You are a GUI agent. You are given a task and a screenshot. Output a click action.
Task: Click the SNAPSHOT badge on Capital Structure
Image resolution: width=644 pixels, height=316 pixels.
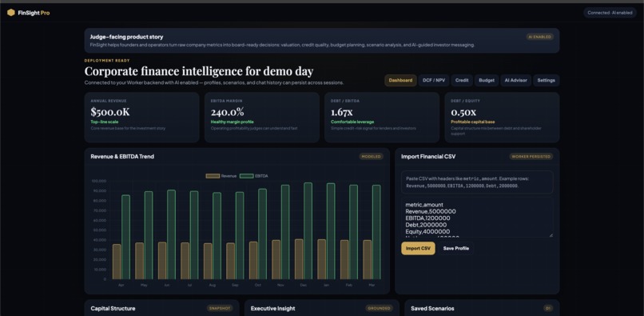(x=220, y=308)
